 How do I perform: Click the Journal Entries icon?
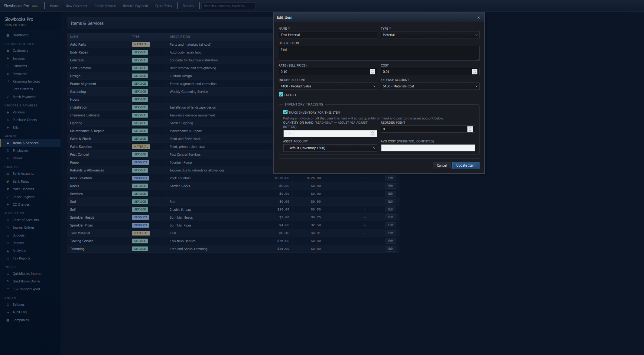pyautogui.click(x=8, y=228)
